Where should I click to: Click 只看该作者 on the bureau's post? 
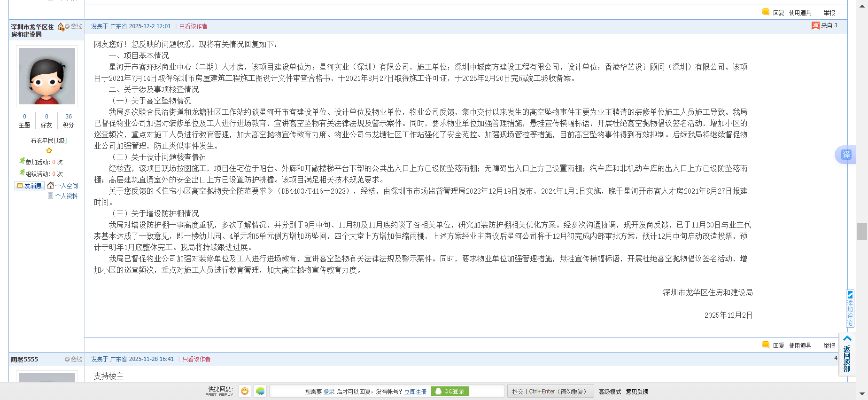pos(193,26)
